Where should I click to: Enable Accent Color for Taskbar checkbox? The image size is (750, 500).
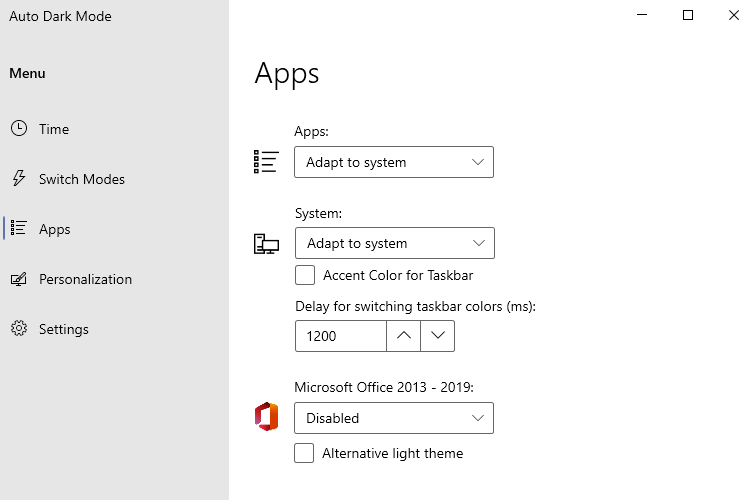(305, 275)
